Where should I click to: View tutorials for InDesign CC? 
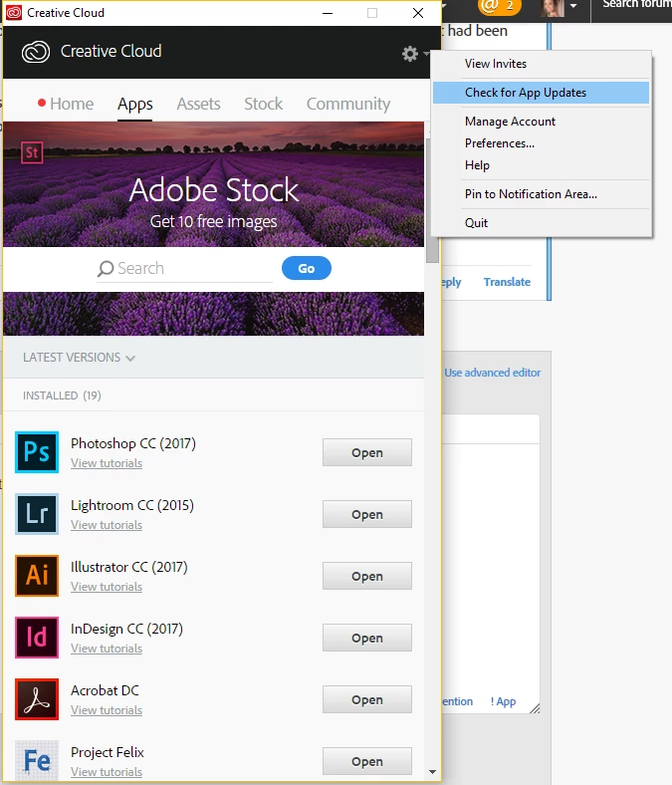(x=107, y=649)
